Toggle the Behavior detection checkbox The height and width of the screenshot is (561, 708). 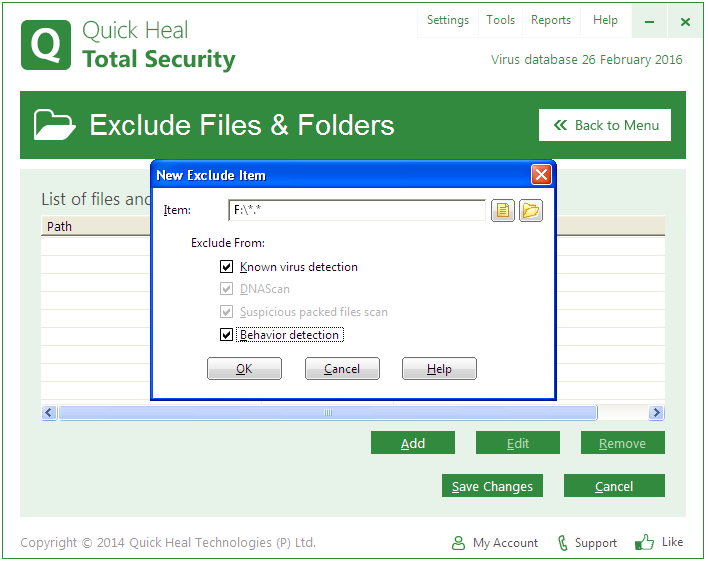click(x=227, y=335)
